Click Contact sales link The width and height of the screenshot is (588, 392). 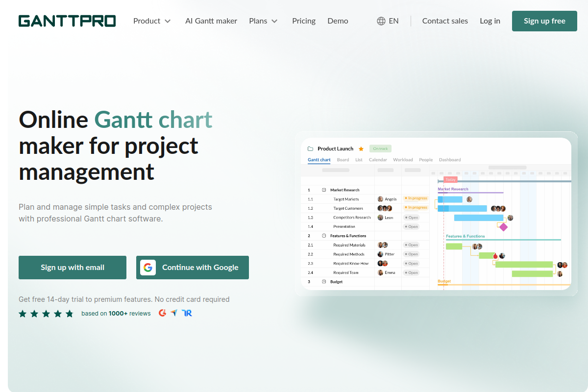(x=445, y=21)
